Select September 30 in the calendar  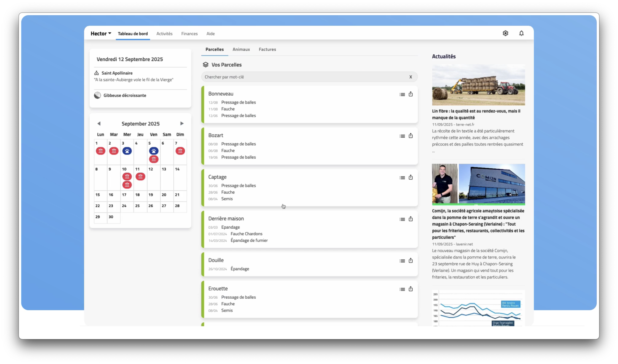coord(114,218)
